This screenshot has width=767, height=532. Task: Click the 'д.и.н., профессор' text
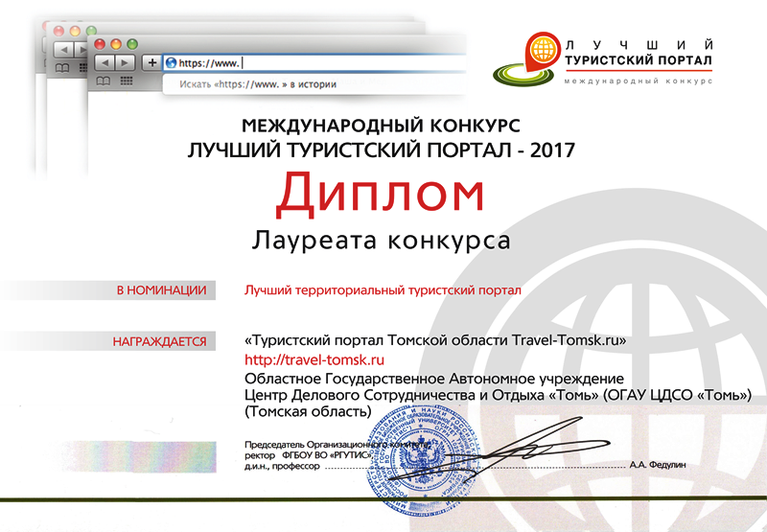(282, 467)
